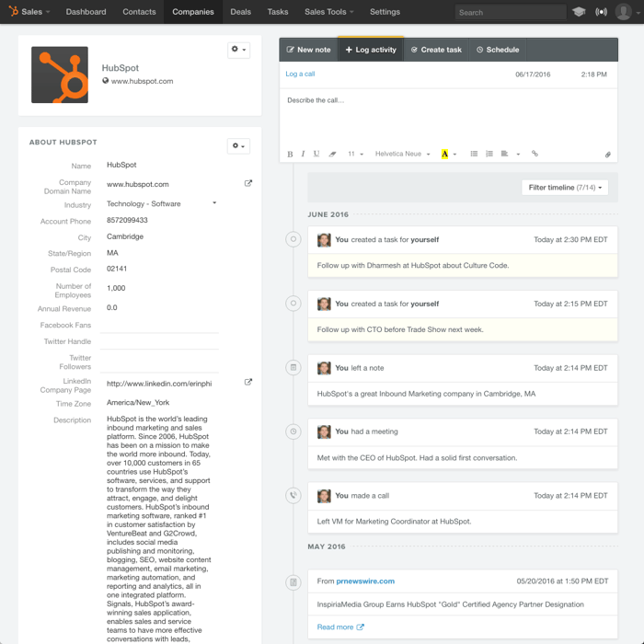
Task: Toggle italic formatting in the editor
Action: click(x=303, y=154)
